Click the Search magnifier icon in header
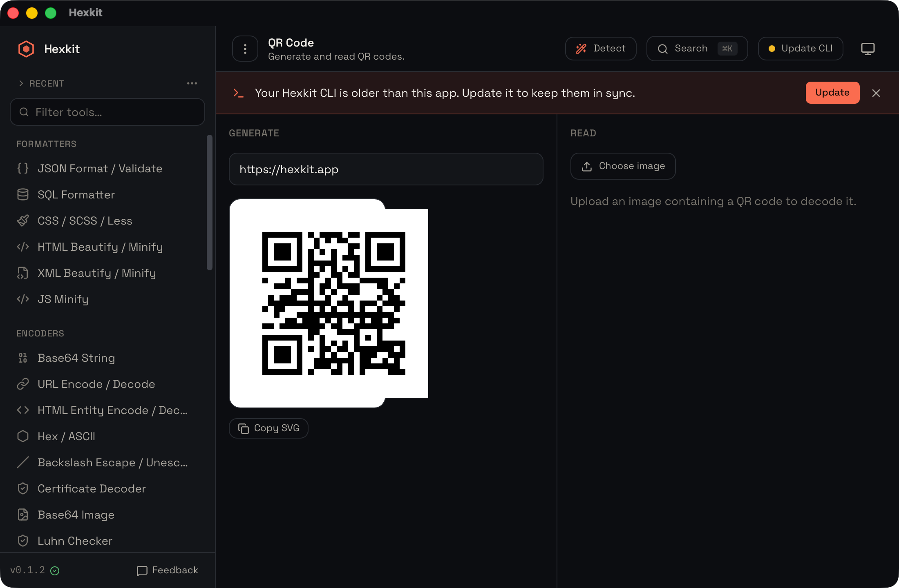 (662, 49)
